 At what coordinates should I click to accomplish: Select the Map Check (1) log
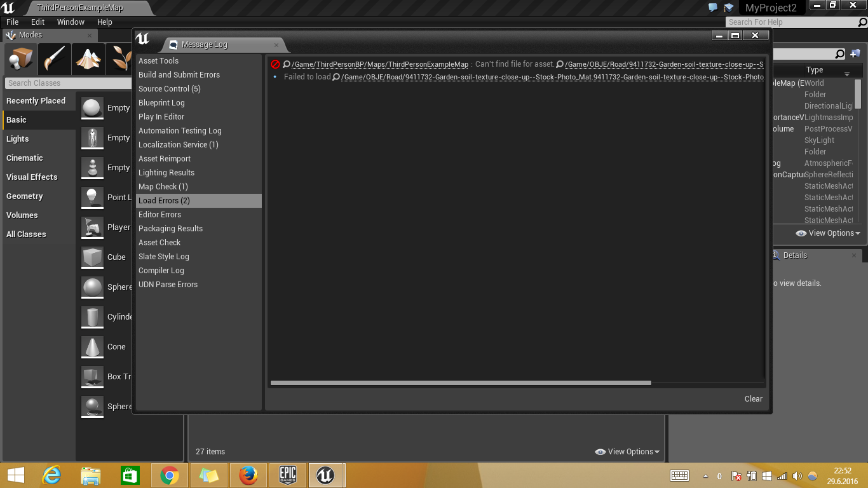click(x=198, y=187)
